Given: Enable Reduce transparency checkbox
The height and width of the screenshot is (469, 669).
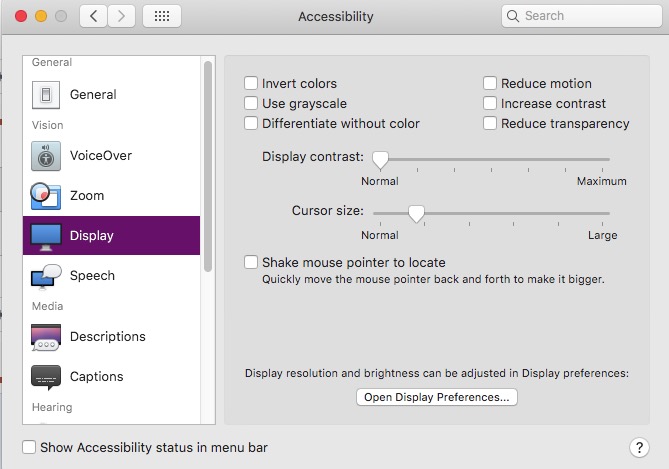Looking at the screenshot, I should [491, 124].
